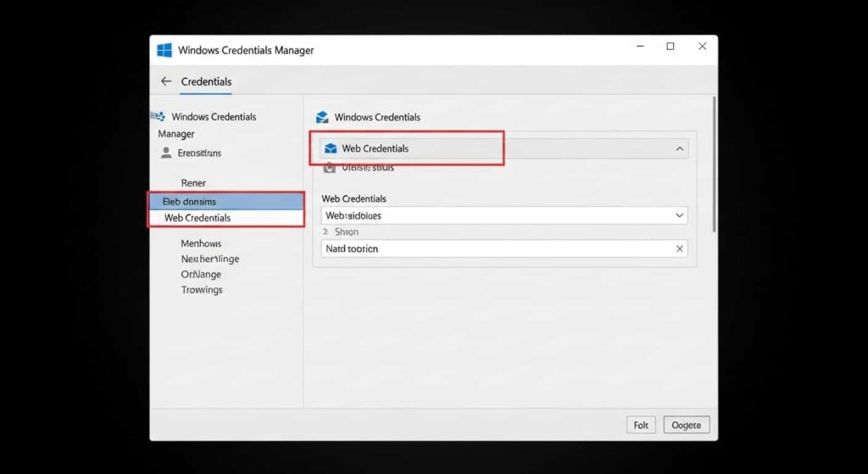Select the Menhows sidebar item
Screen dimensions: 868x474
coord(201,243)
